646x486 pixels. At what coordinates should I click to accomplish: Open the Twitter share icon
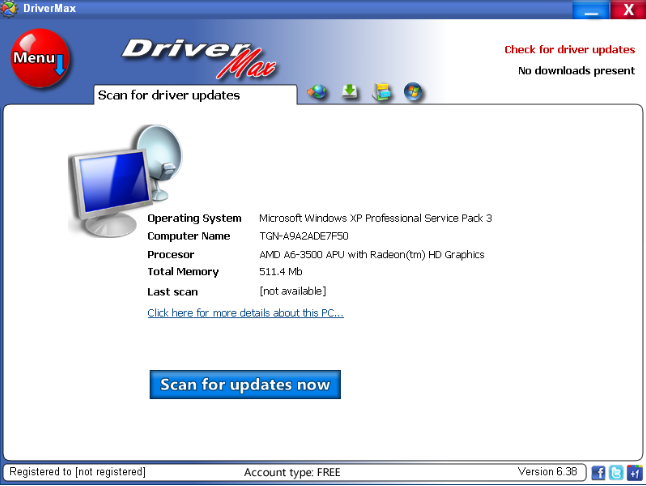click(x=616, y=472)
